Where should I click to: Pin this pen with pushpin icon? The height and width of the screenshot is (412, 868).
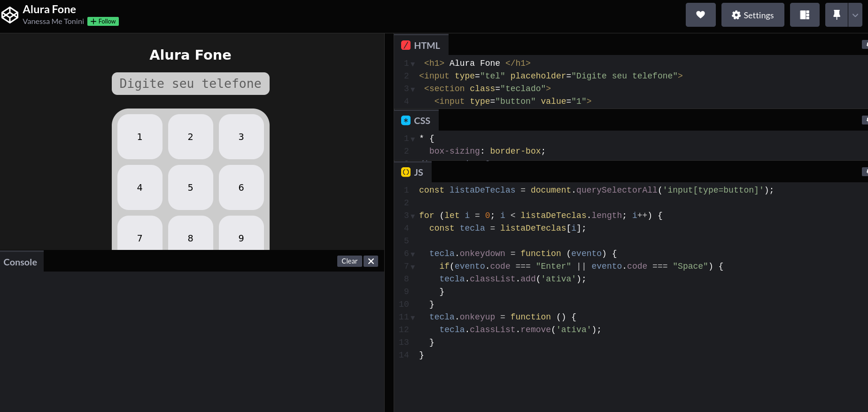pyautogui.click(x=837, y=15)
